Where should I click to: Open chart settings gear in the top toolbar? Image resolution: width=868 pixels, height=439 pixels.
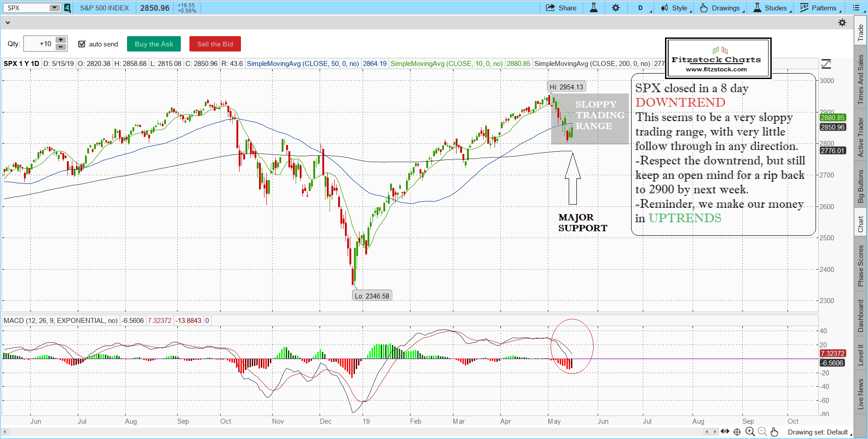tap(616, 8)
